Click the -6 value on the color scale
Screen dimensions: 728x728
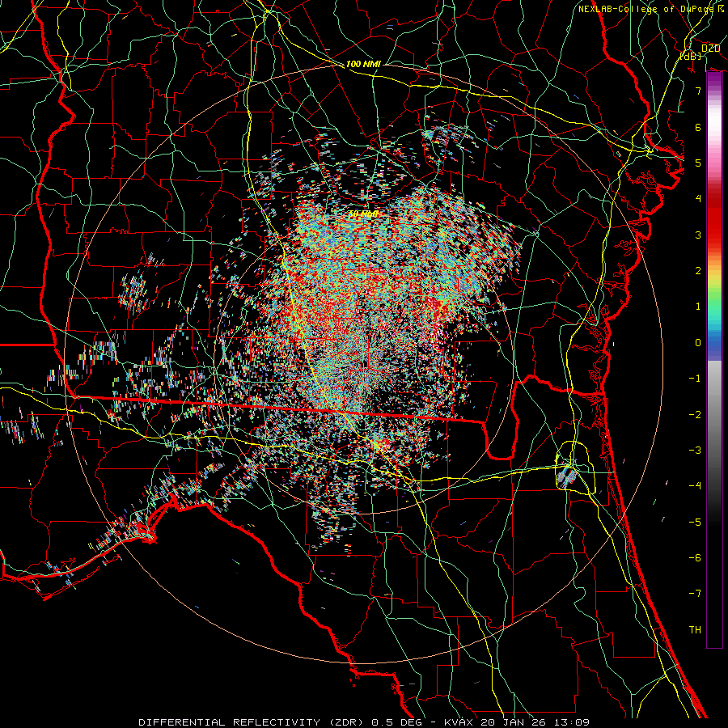(x=695, y=558)
